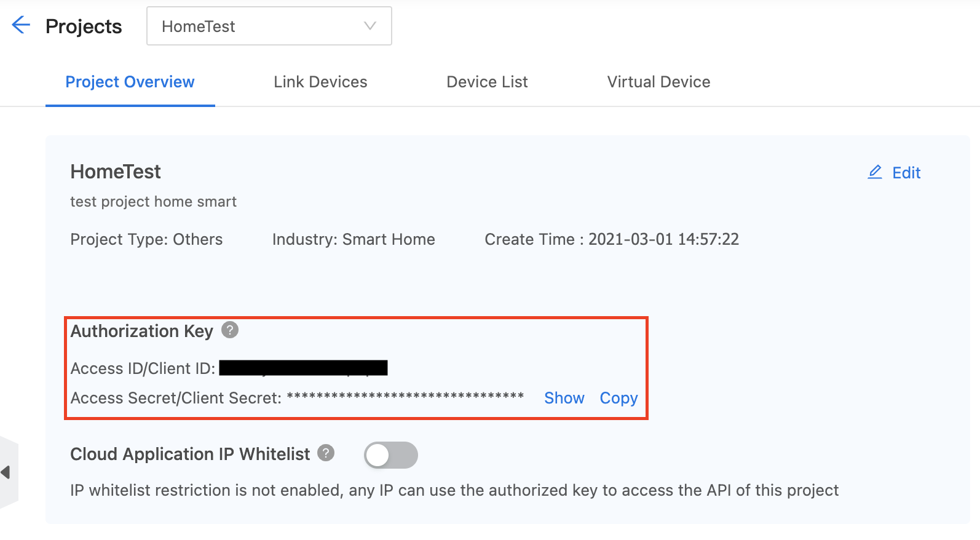This screenshot has height=540, width=980.
Task: Enable the Cloud Application IP Whitelist switch
Action: (x=391, y=455)
